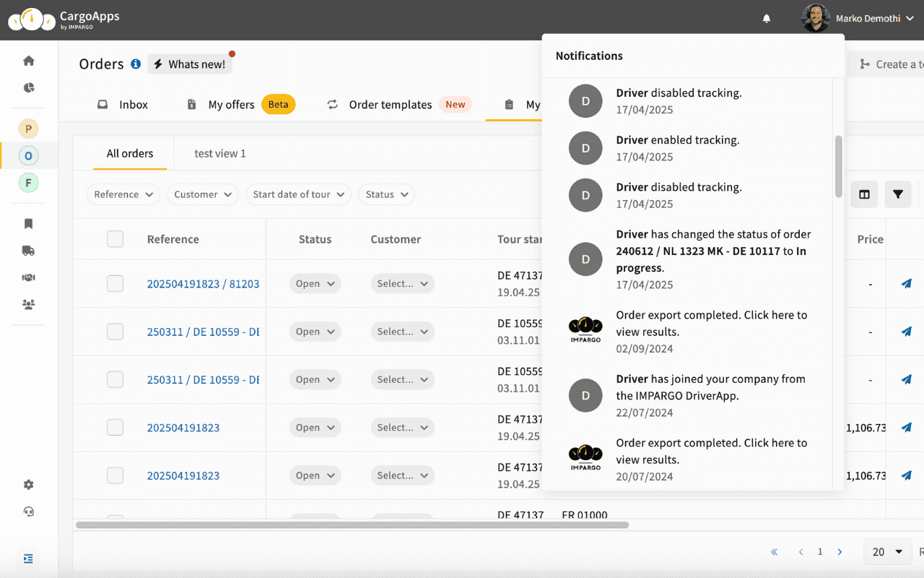Open the notifications bell icon
The height and width of the screenshot is (578, 924).
767,19
